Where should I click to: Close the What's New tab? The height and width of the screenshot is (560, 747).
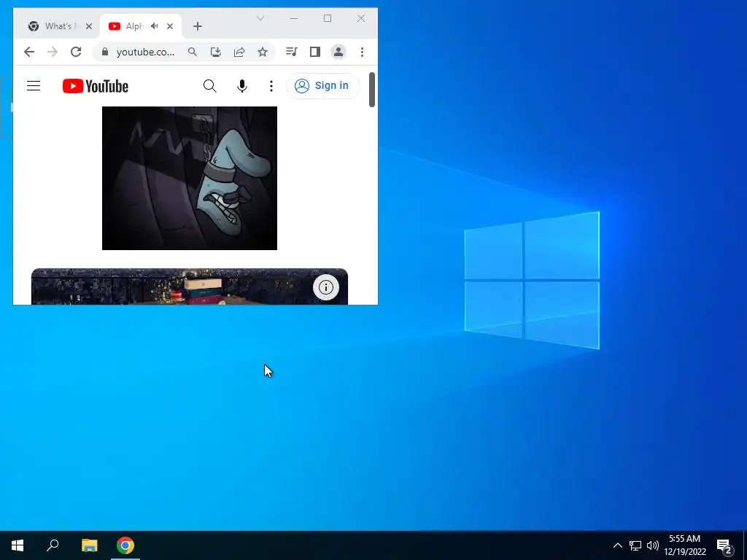point(88,26)
